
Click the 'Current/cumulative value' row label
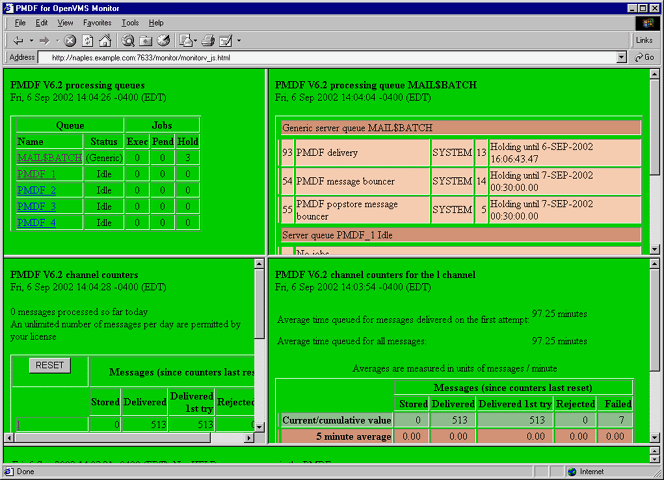(336, 420)
